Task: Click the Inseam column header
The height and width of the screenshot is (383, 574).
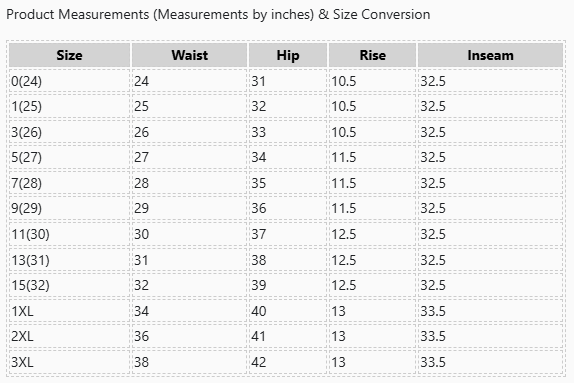Action: 490,55
